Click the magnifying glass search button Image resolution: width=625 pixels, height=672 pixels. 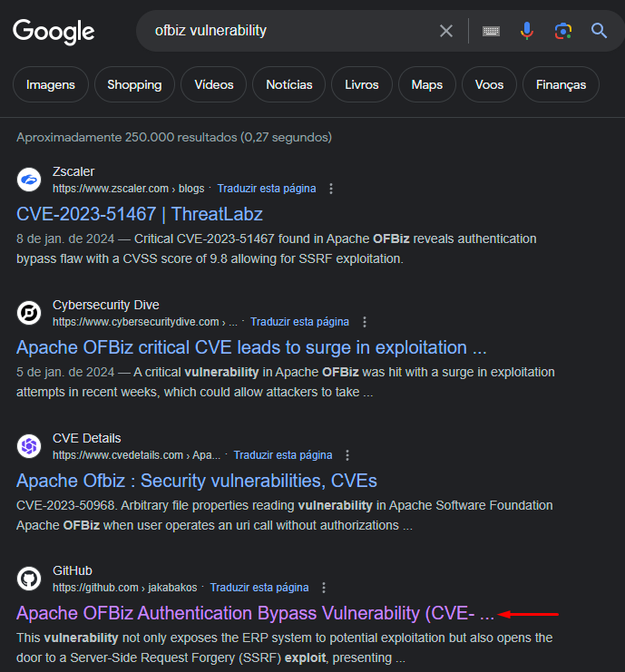pyautogui.click(x=599, y=31)
